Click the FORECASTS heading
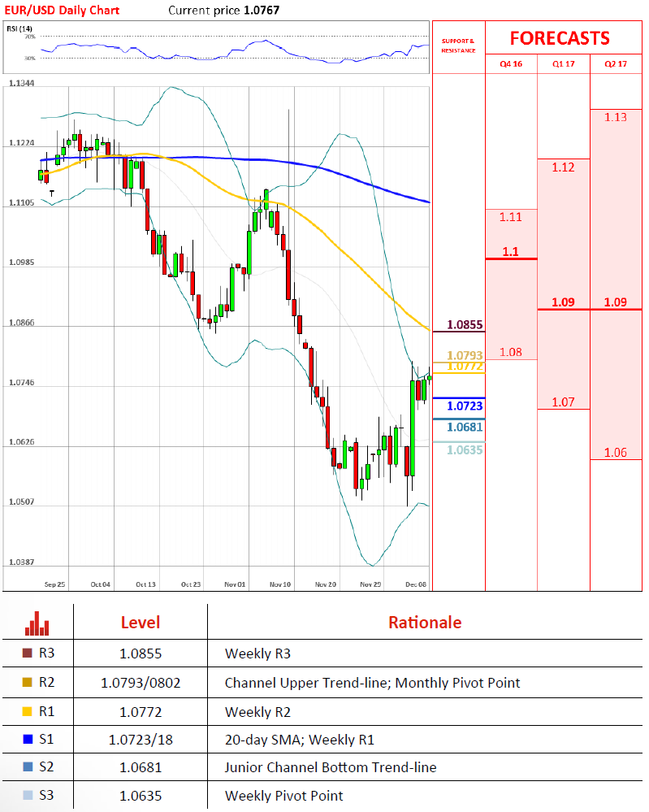649x812 pixels. [x=560, y=38]
